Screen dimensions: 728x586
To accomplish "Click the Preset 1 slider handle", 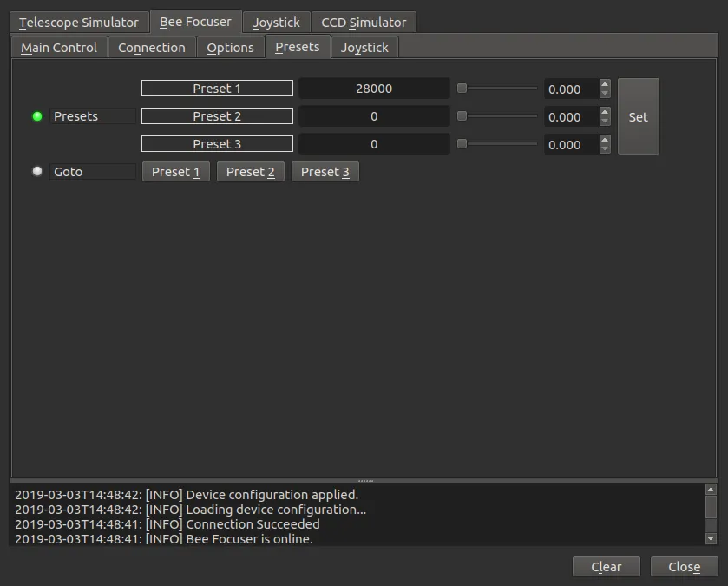I will (462, 89).
